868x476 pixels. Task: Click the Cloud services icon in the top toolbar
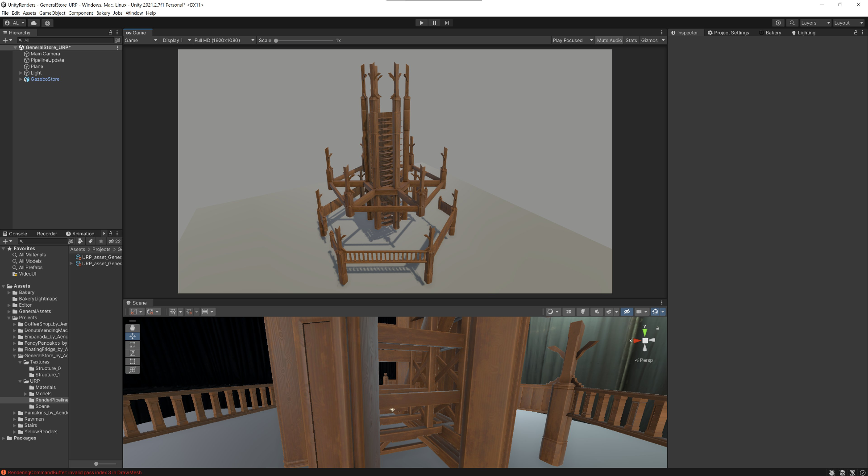click(34, 23)
